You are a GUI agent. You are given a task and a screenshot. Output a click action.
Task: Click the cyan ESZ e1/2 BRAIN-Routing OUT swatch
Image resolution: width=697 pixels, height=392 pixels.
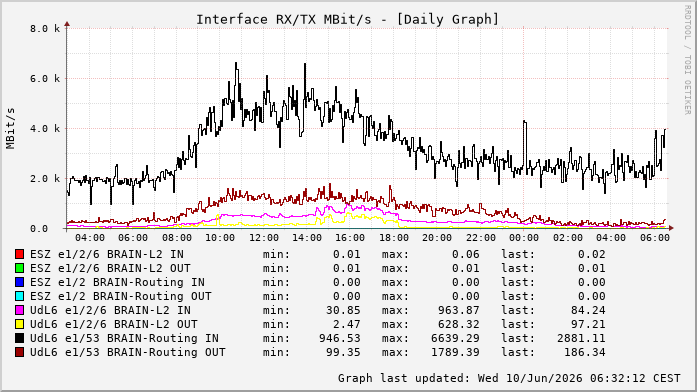(19, 296)
